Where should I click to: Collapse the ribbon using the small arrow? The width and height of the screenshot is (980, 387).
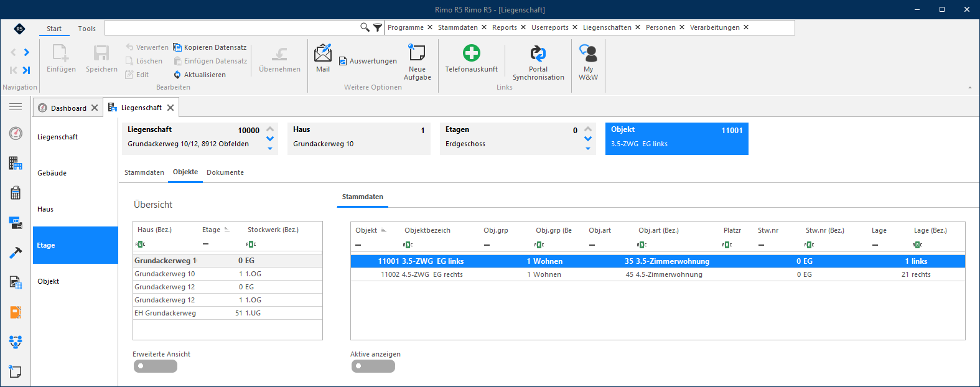pyautogui.click(x=969, y=88)
